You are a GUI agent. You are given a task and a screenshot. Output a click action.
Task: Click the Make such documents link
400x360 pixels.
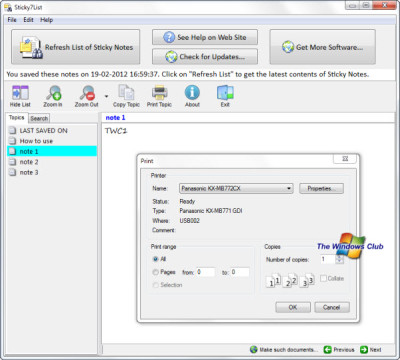[288, 350]
